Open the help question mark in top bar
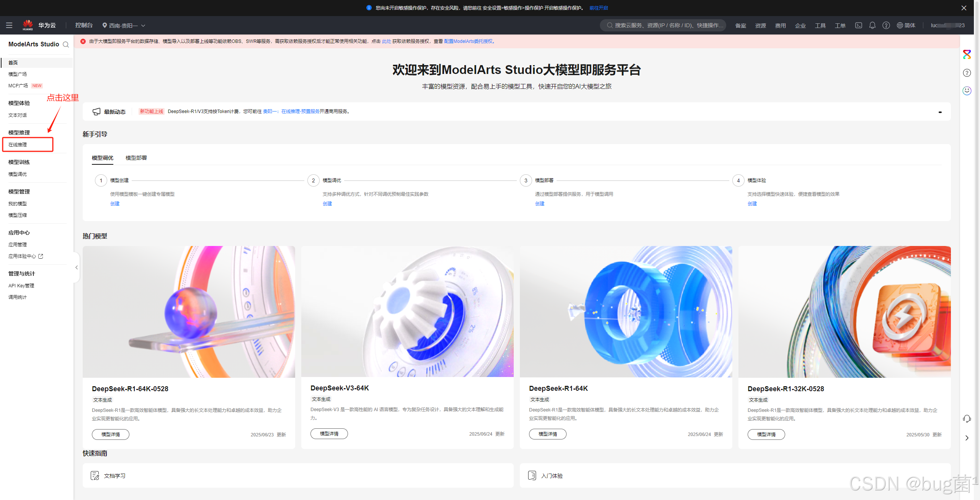 pyautogui.click(x=886, y=25)
